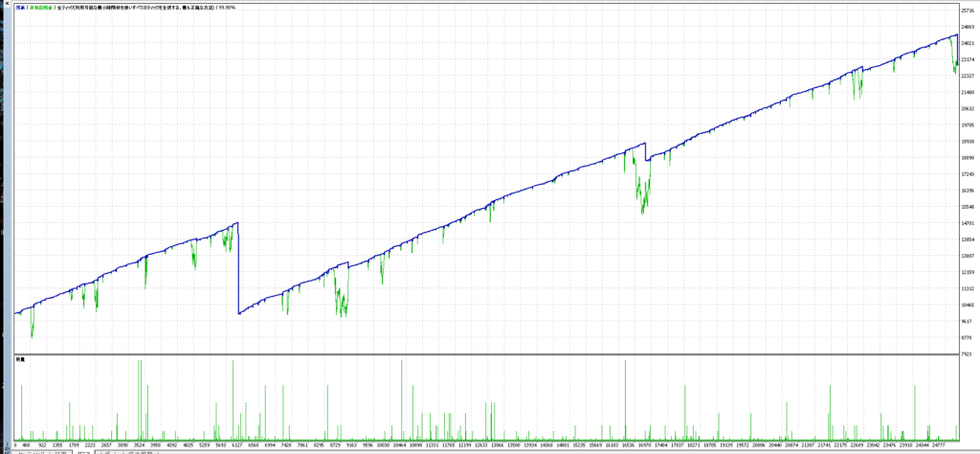
Task: Click the 7923 value on the price axis
Action: (x=968, y=354)
